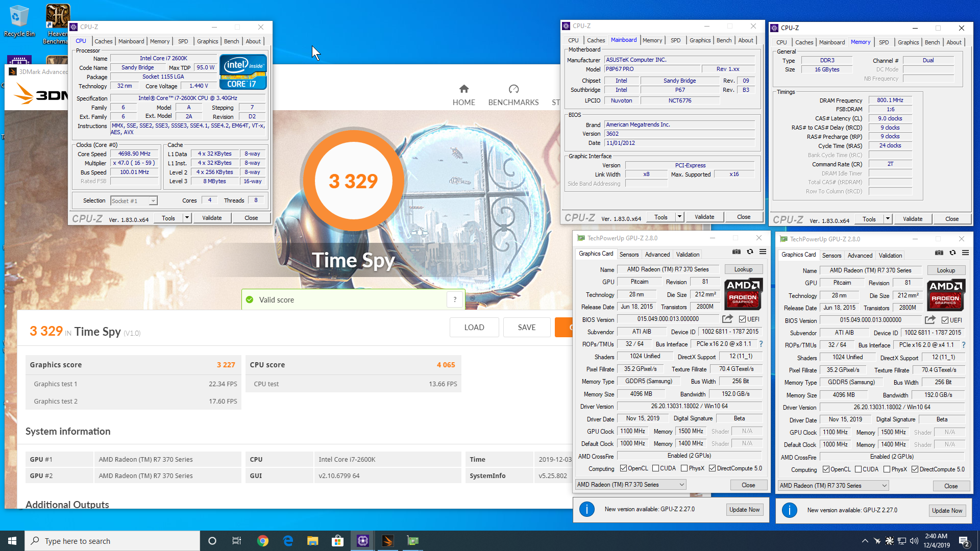This screenshot has height=551, width=980.
Task: Expand Tools dropdown arrow in CPU-Z Memory window
Action: (888, 219)
